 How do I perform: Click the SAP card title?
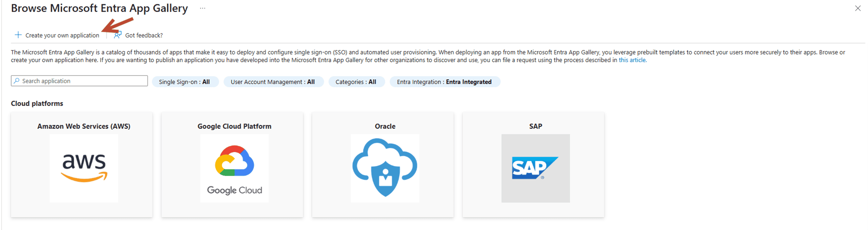click(536, 126)
